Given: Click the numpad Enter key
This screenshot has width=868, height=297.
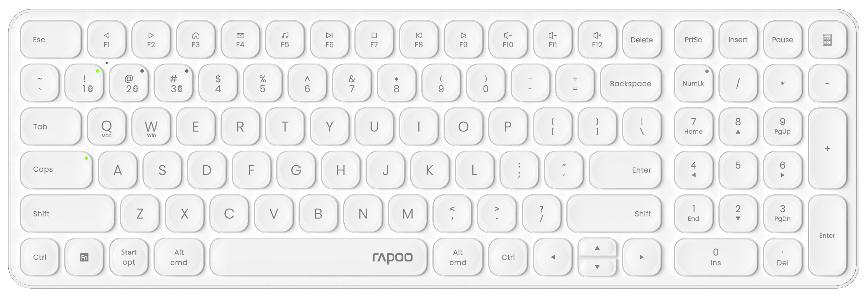Looking at the screenshot, I should (x=827, y=235).
